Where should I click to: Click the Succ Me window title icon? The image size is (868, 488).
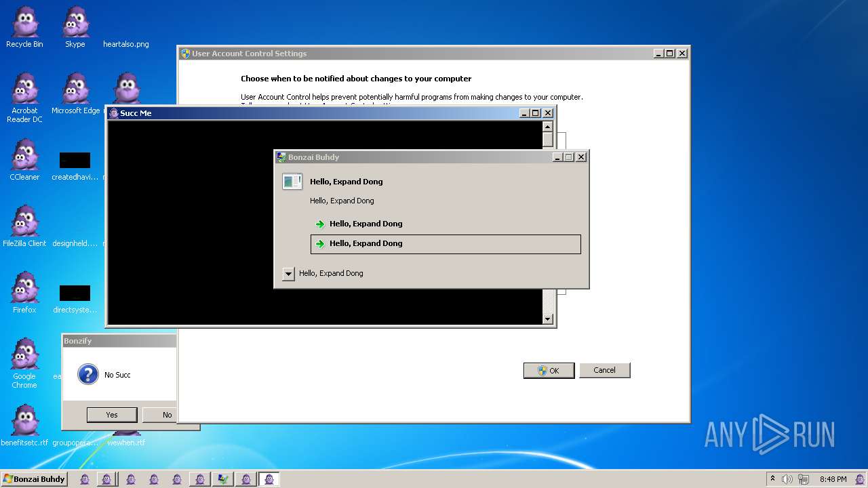click(x=113, y=113)
